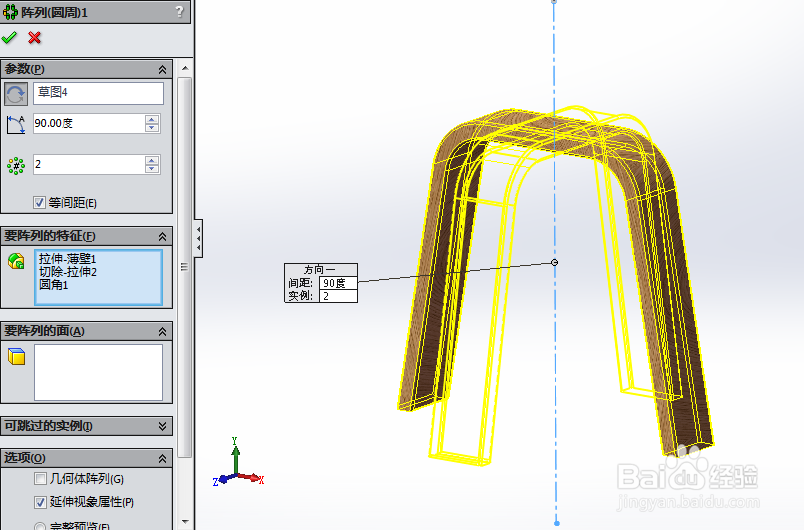Increase instance count with up spinner
804x530 pixels.
[152, 160]
